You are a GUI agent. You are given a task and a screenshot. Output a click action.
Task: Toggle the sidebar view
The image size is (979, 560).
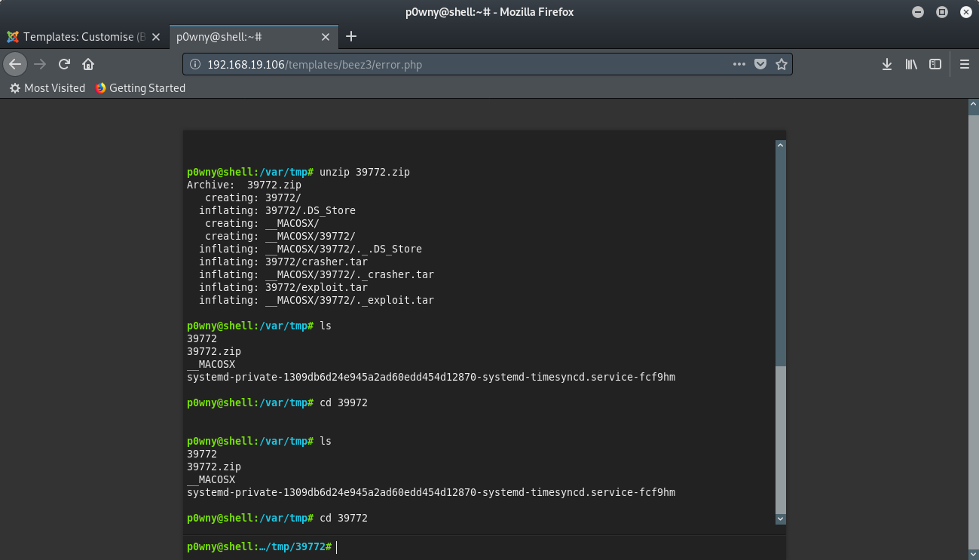(935, 64)
